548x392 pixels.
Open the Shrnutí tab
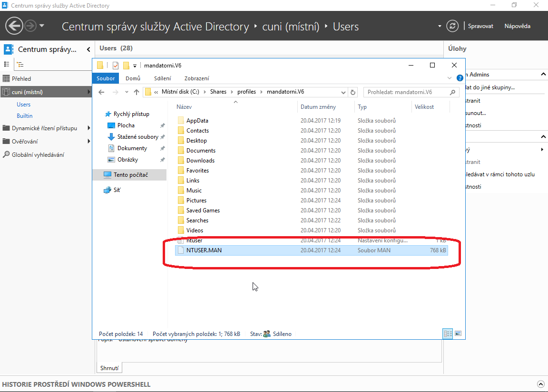[109, 368]
